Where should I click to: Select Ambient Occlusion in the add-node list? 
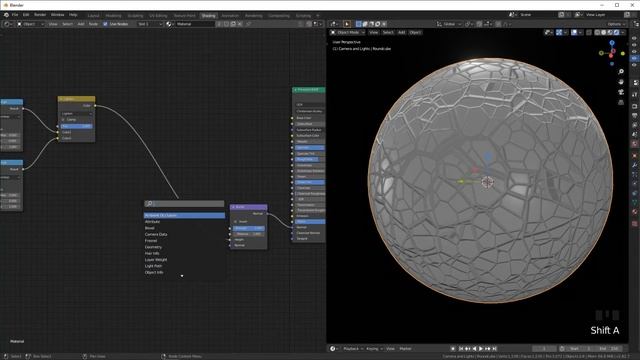[x=184, y=215]
